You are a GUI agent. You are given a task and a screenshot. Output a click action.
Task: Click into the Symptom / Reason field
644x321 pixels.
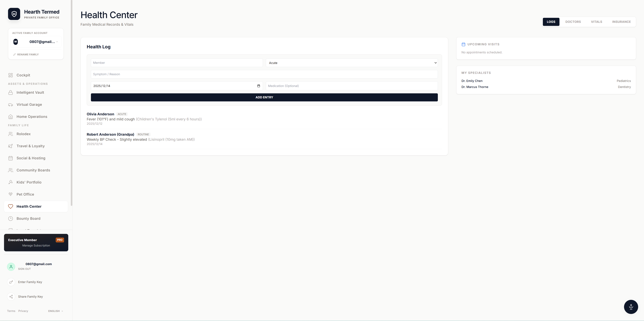(x=264, y=74)
